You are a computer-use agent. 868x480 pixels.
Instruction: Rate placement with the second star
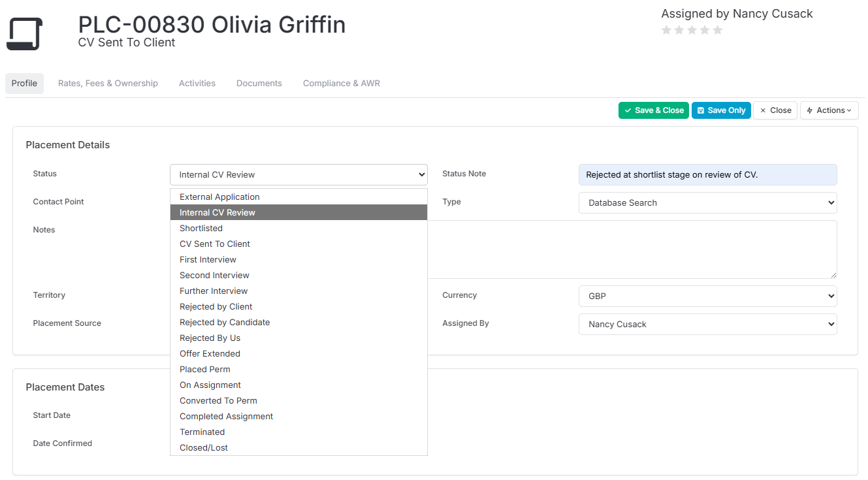(679, 30)
